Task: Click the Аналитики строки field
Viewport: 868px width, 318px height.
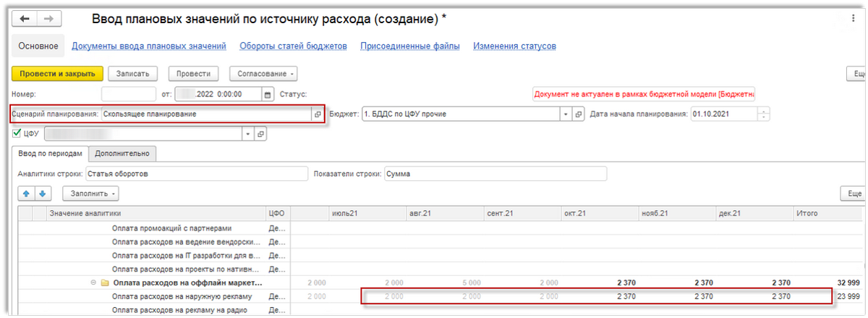Action: tap(196, 174)
